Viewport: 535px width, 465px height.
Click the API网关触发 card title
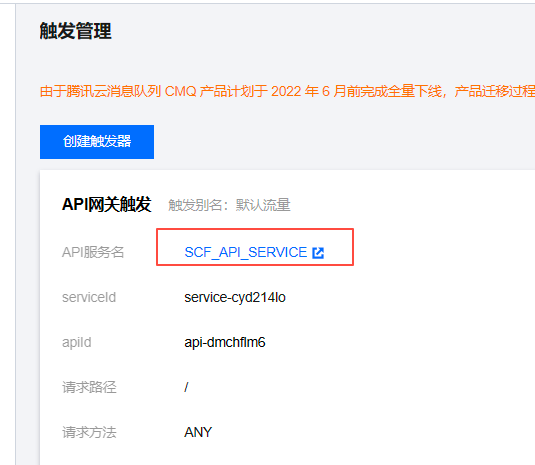pyautogui.click(x=106, y=205)
